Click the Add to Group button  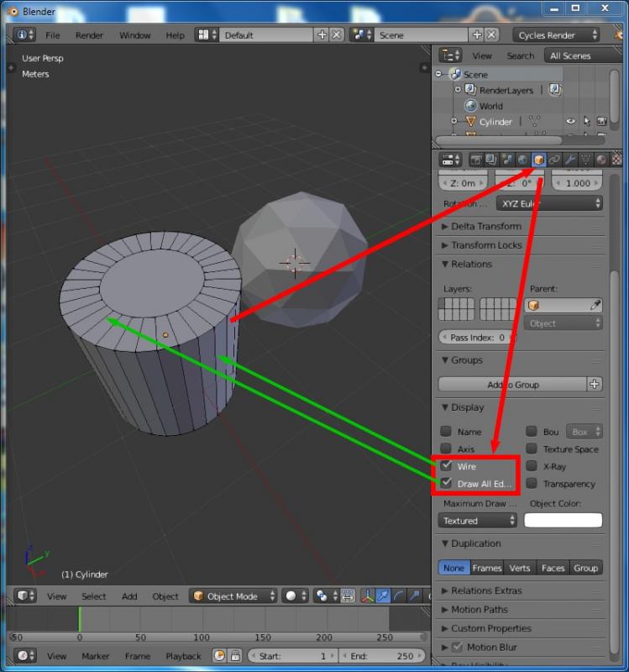click(x=512, y=385)
